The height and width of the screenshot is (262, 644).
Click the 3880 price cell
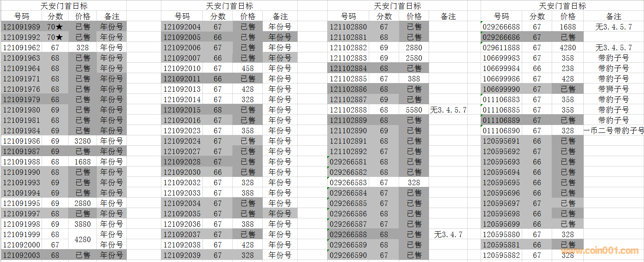coord(82,224)
